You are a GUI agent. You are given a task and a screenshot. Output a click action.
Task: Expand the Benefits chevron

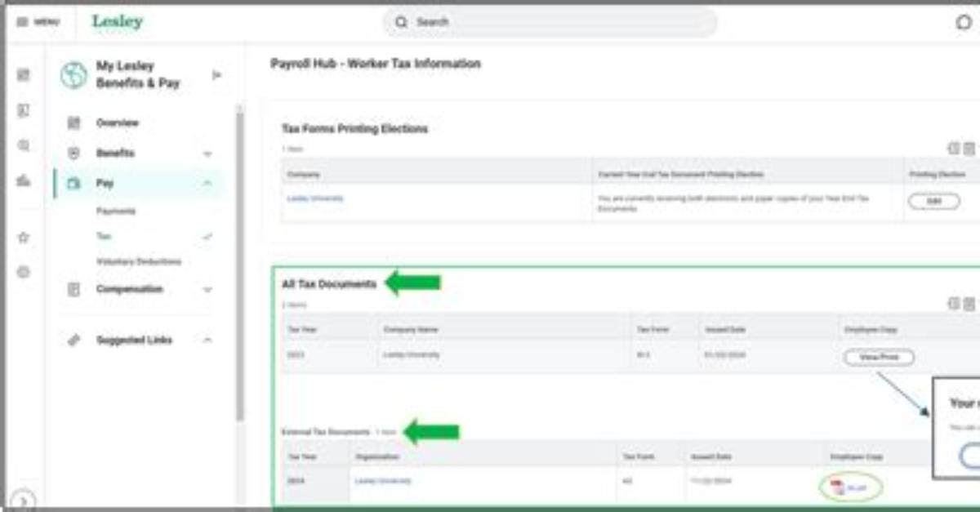(207, 154)
